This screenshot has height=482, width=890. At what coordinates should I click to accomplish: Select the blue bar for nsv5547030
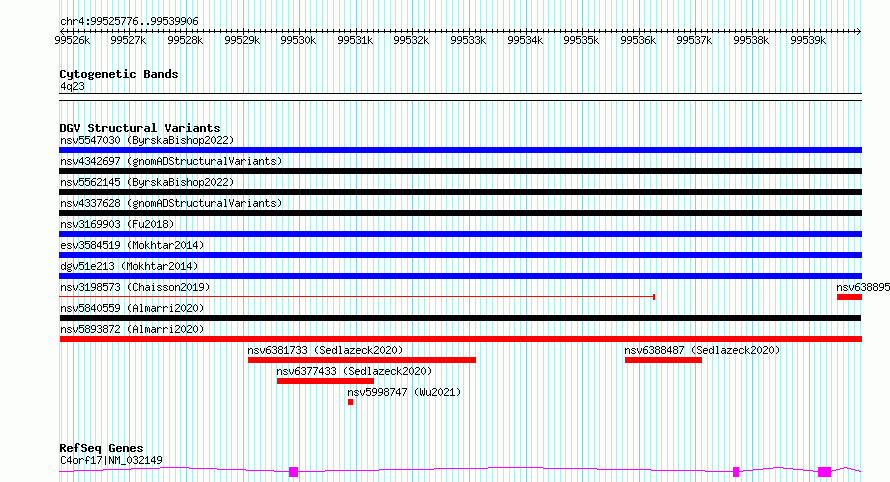pos(460,150)
